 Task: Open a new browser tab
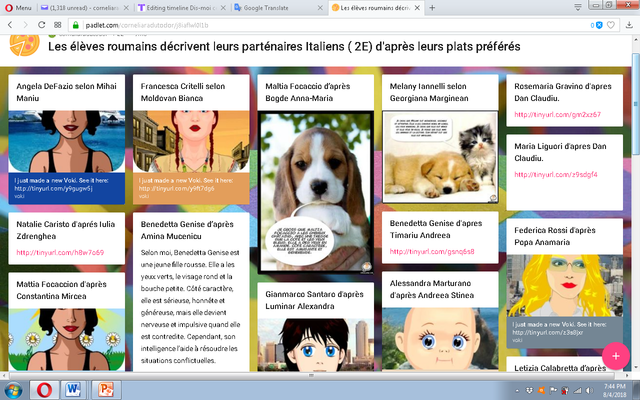coord(432,8)
